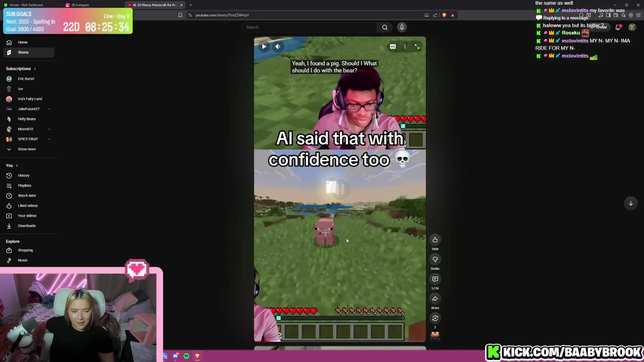Open YouTube notifications bell

click(618, 27)
